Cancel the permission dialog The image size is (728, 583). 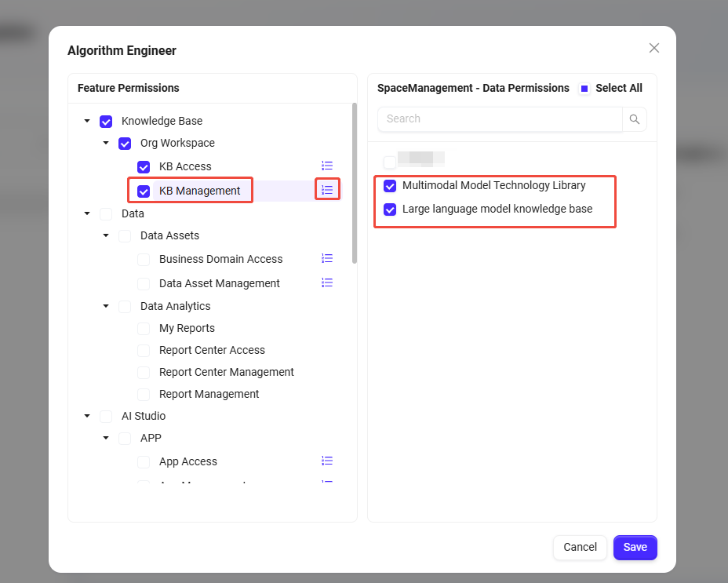580,547
